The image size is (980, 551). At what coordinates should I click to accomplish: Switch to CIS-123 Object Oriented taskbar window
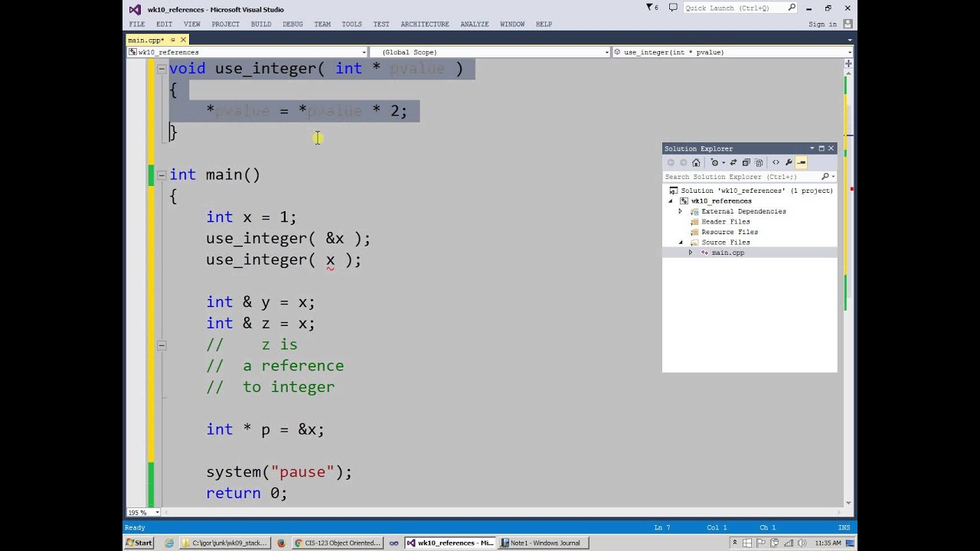(x=338, y=543)
